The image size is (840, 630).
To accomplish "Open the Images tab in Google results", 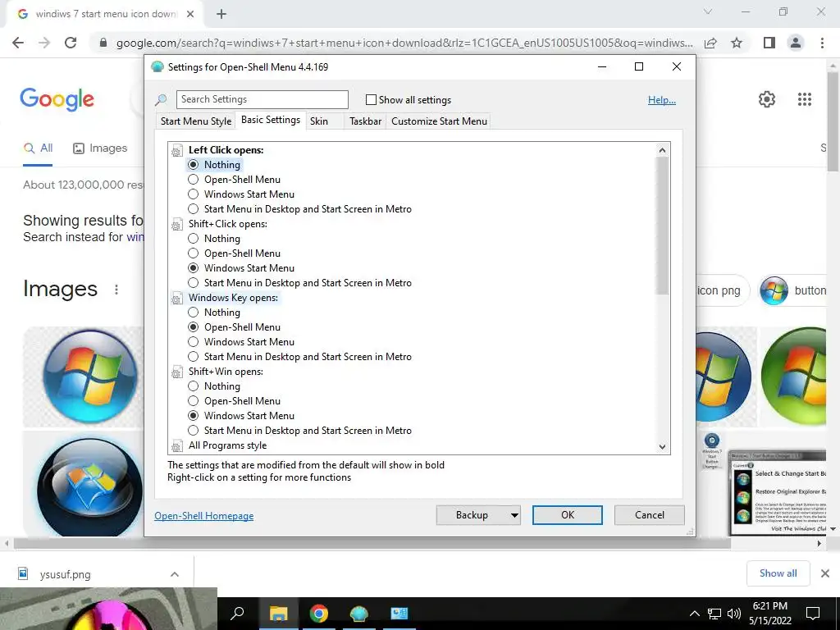I will click(x=100, y=148).
